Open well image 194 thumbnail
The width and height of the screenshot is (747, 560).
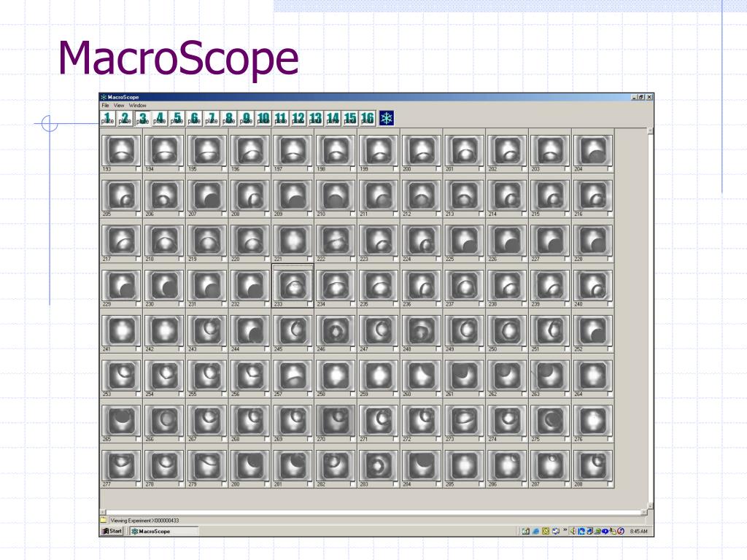pos(164,150)
